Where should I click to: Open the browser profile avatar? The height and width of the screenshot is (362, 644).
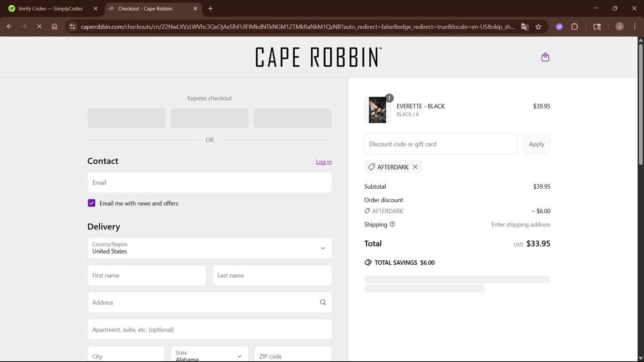pyautogui.click(x=620, y=27)
